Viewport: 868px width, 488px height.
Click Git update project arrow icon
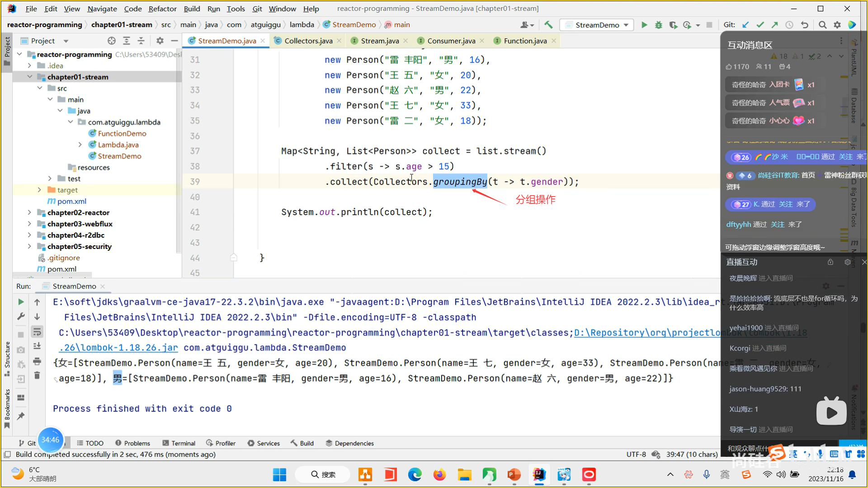coord(745,25)
